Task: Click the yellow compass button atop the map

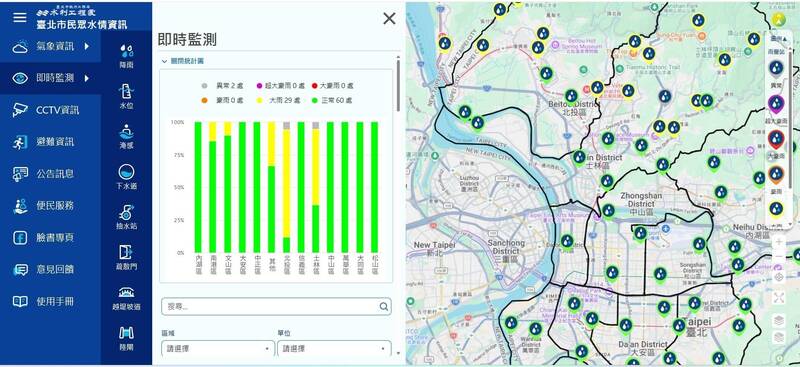Action: click(x=778, y=19)
